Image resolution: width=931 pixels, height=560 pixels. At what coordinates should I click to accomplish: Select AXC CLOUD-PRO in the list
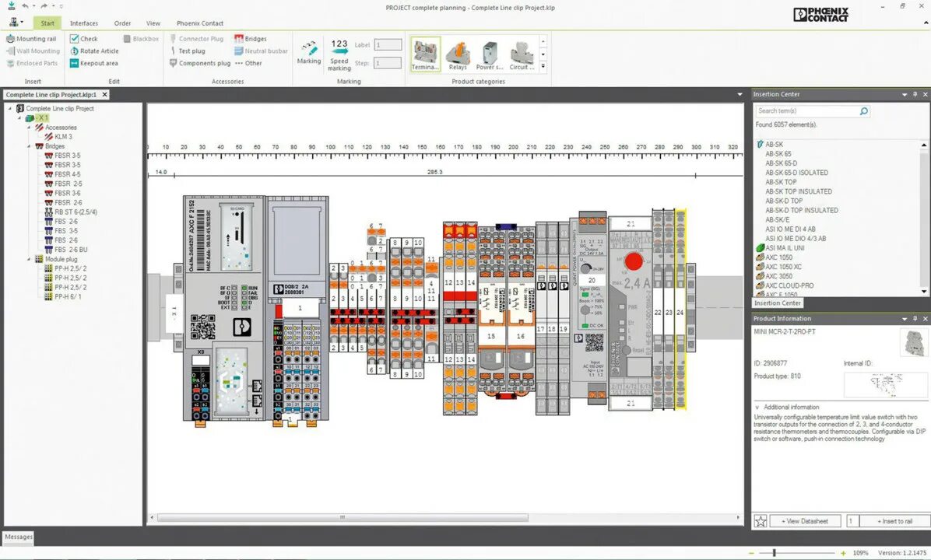(789, 285)
